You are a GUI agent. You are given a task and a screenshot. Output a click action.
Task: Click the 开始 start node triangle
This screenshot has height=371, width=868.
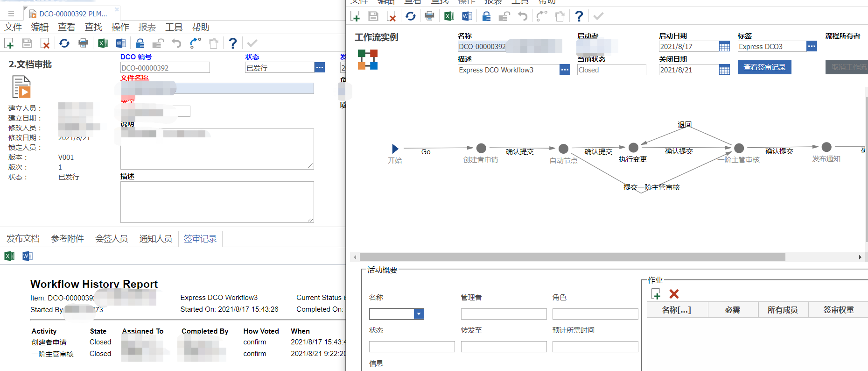click(395, 149)
